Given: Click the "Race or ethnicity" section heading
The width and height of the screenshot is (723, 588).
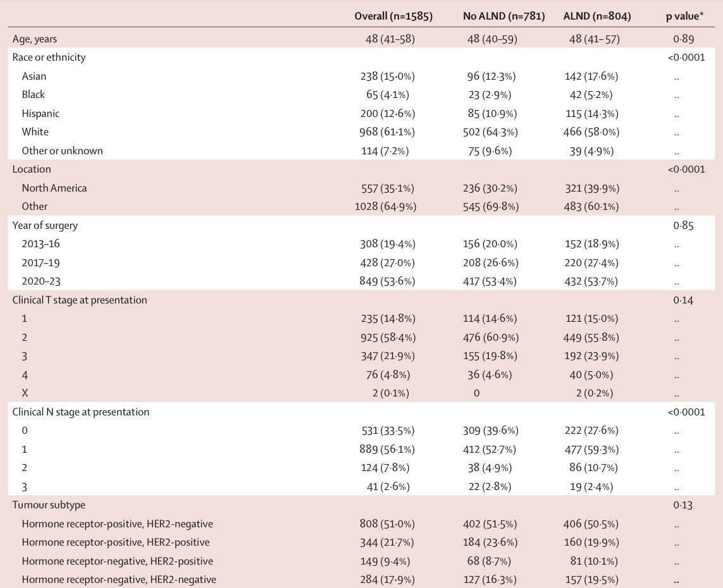Looking at the screenshot, I should (49, 57).
